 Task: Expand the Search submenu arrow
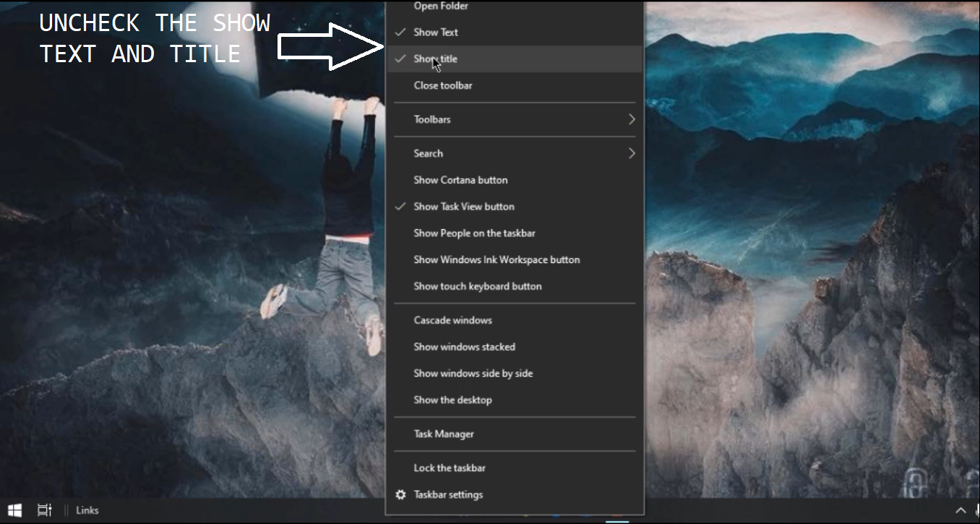632,153
